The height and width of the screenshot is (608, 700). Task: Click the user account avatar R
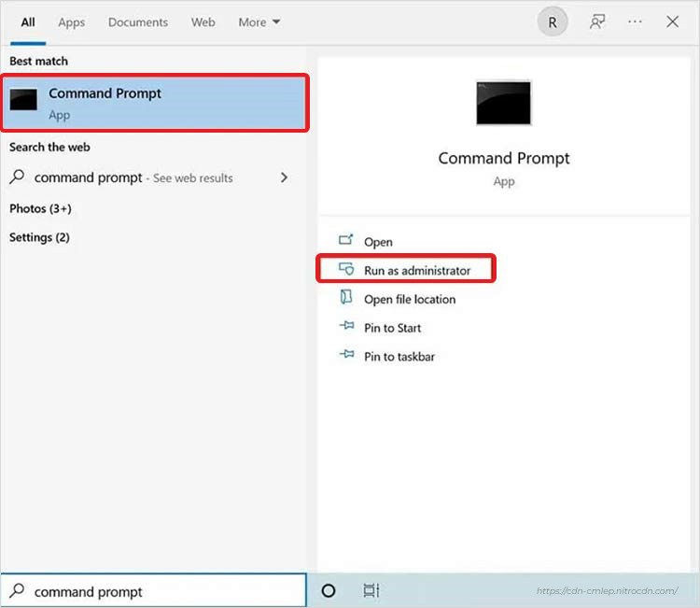pos(553,22)
